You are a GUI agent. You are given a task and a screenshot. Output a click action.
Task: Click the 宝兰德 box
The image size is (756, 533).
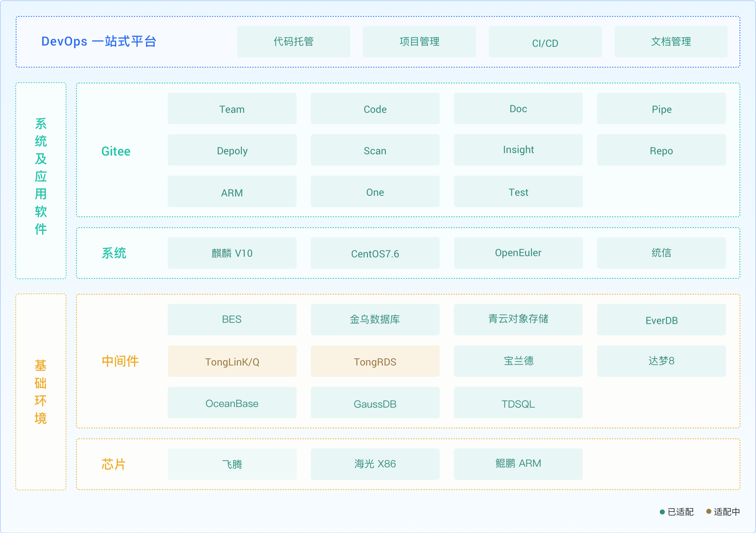coord(518,361)
